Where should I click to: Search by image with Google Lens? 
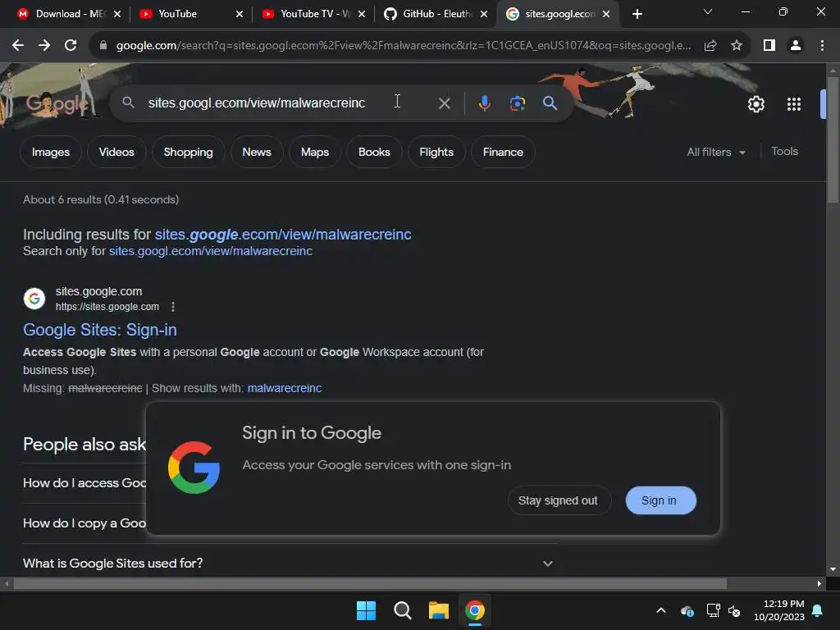[517, 103]
